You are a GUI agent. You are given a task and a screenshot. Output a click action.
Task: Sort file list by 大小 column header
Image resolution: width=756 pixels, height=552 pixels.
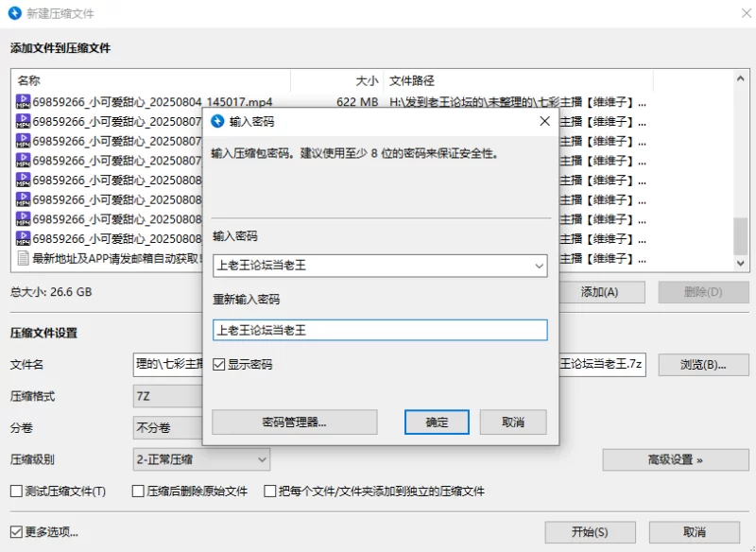(337, 80)
